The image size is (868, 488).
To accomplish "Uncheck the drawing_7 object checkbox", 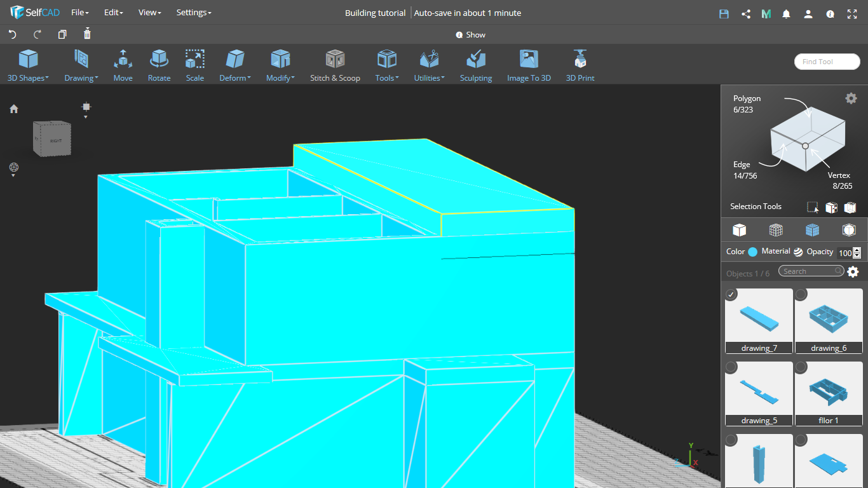I will 731,294.
